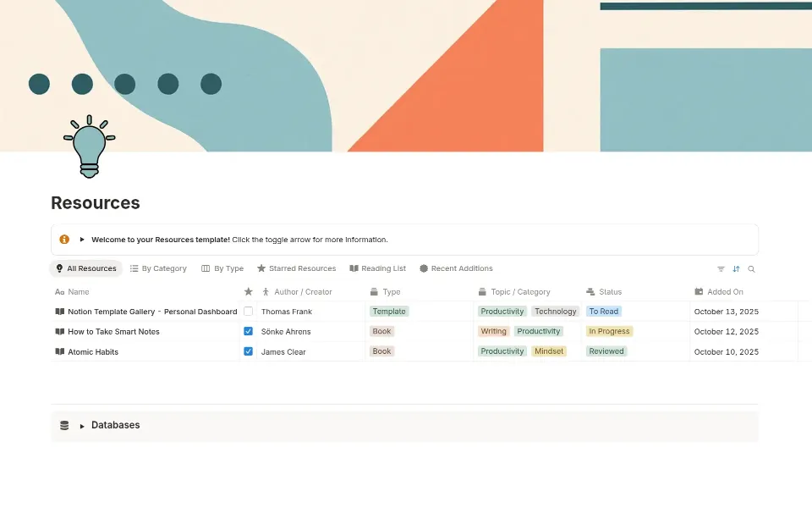Click the Mindset topic tag
The height and width of the screenshot is (508, 812).
tap(548, 351)
